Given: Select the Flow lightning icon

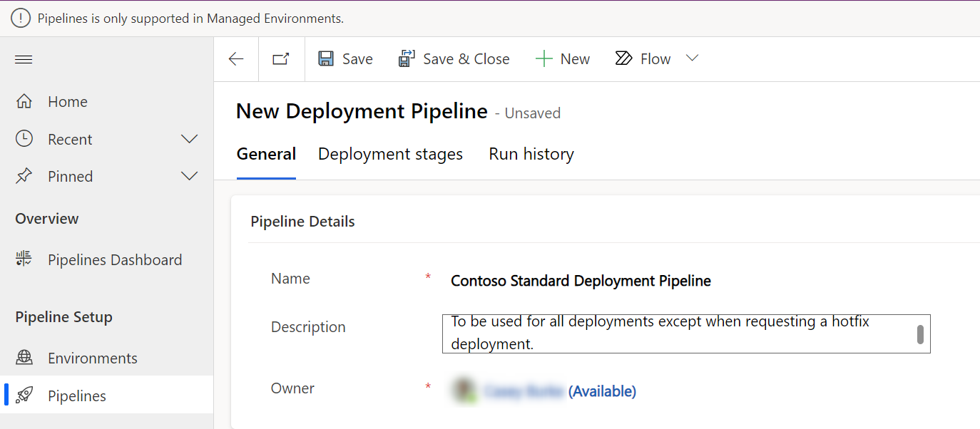Looking at the screenshot, I should click(623, 58).
